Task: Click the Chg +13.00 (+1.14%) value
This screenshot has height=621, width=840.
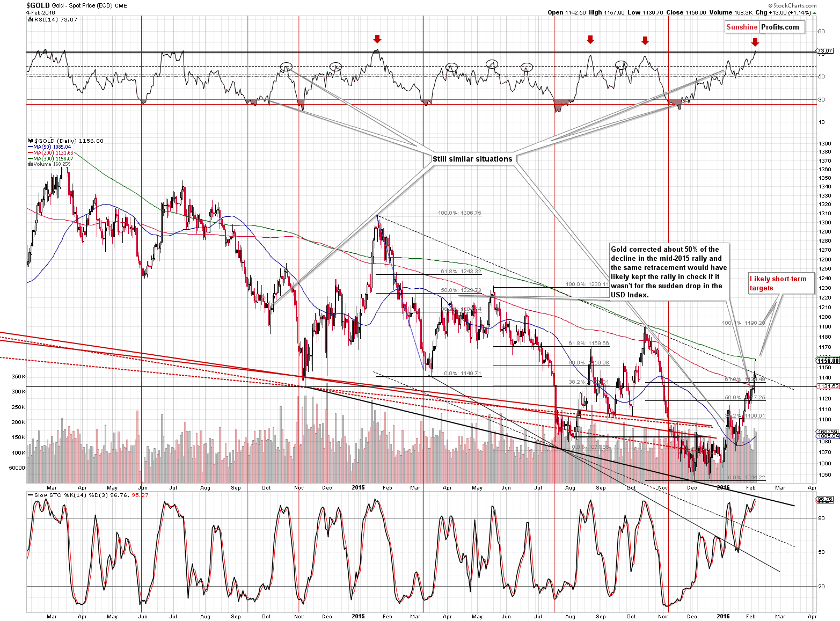Action: pyautogui.click(x=786, y=12)
